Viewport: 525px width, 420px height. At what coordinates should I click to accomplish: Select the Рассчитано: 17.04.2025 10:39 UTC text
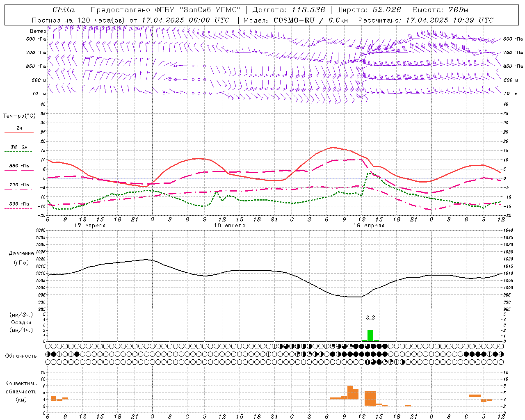click(426, 20)
